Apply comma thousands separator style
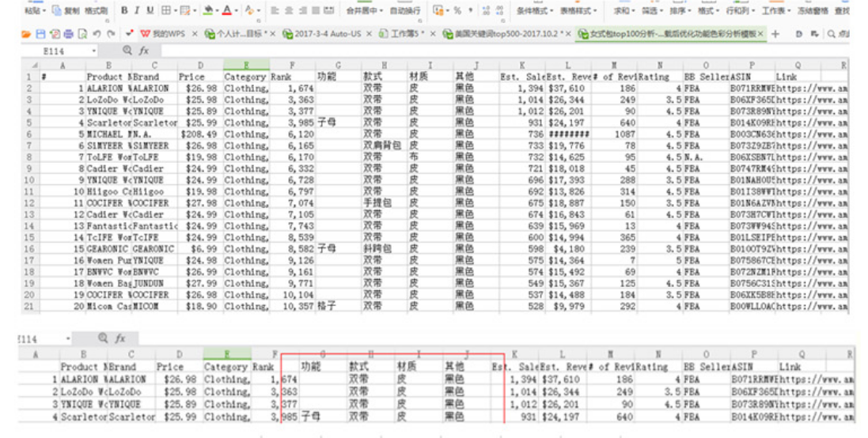 [x=471, y=10]
